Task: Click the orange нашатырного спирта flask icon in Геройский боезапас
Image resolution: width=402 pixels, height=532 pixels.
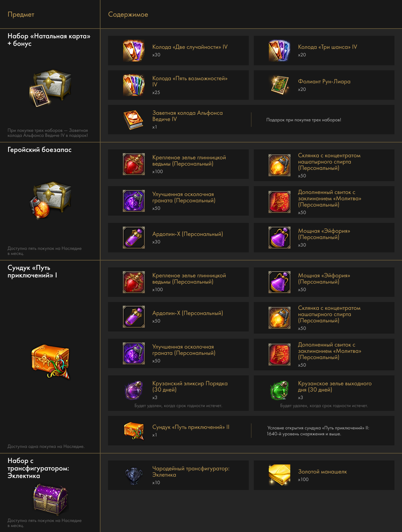Action: pos(280,165)
